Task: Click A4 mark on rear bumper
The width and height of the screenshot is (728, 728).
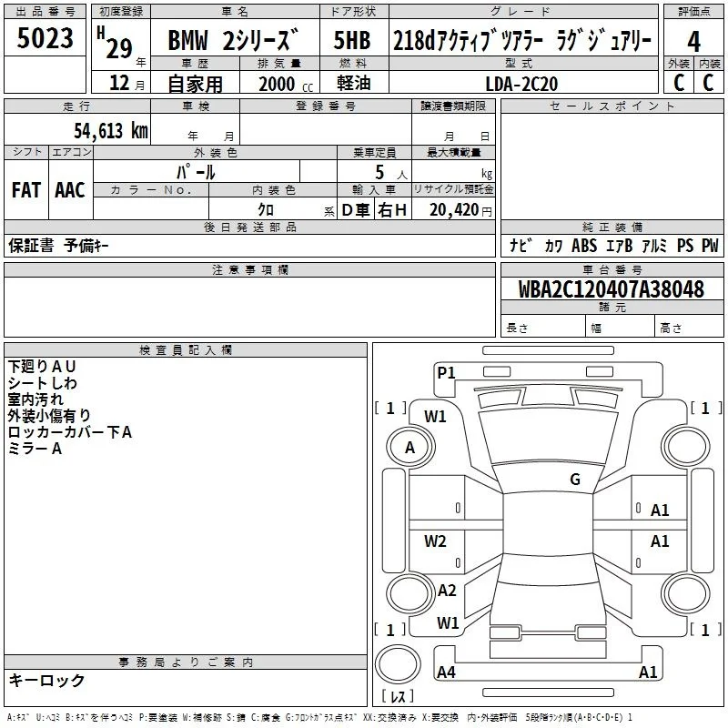Action: pyautogui.click(x=446, y=672)
